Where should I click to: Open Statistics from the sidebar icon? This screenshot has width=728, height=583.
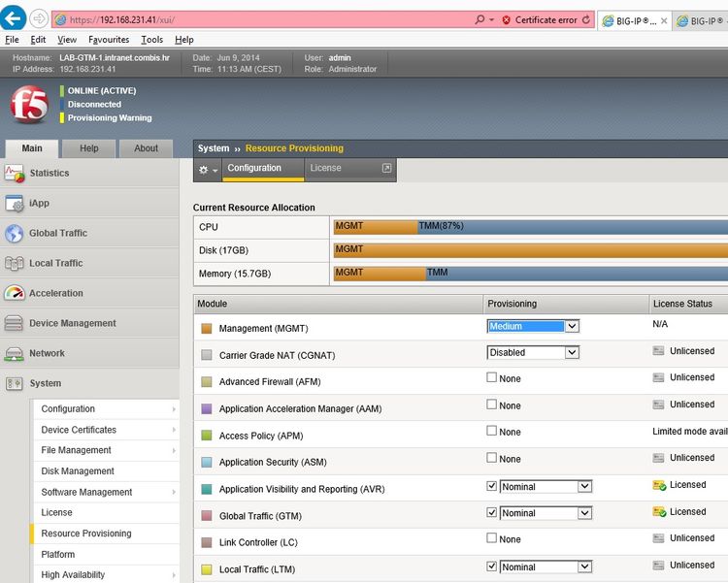(15, 174)
